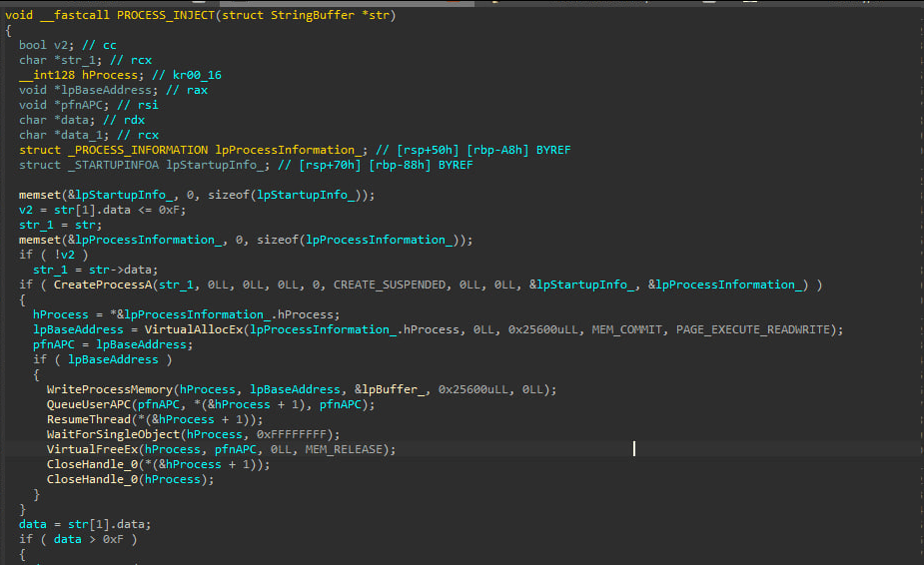
Task: Click the QueueUserAPC function call
Action: tap(88, 404)
